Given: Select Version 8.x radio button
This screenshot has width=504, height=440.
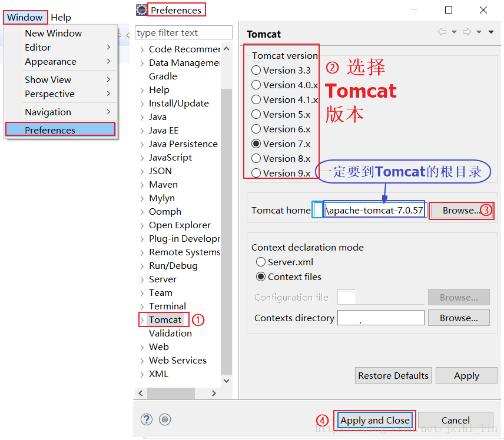Looking at the screenshot, I should (x=256, y=158).
